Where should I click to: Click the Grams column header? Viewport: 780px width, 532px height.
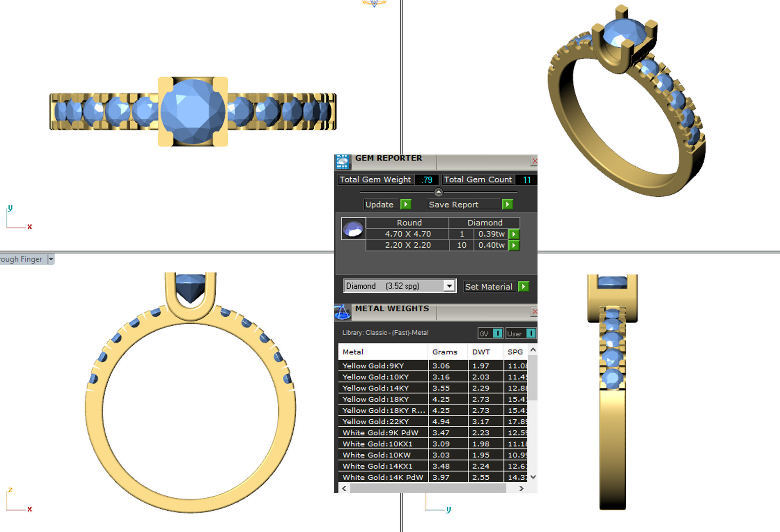coord(448,352)
